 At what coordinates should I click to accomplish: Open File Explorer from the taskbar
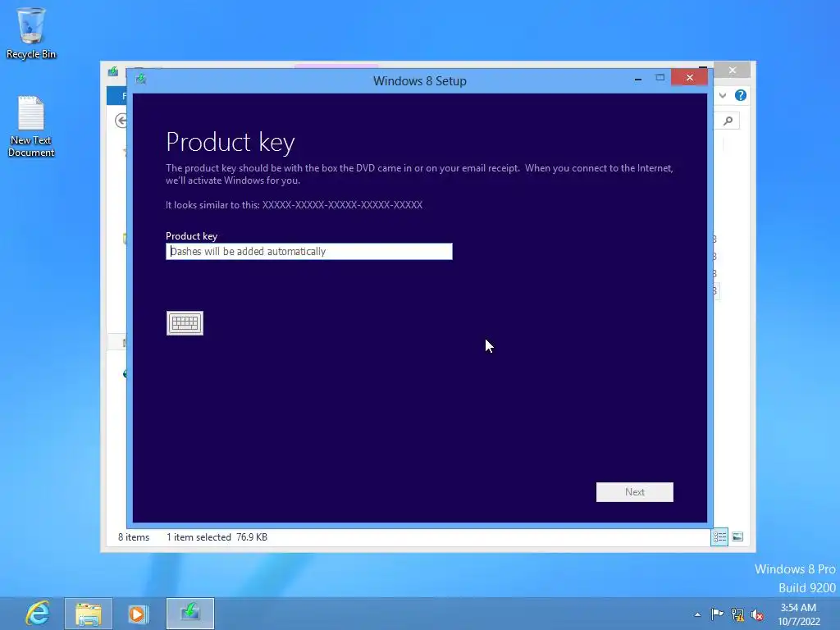pos(89,614)
